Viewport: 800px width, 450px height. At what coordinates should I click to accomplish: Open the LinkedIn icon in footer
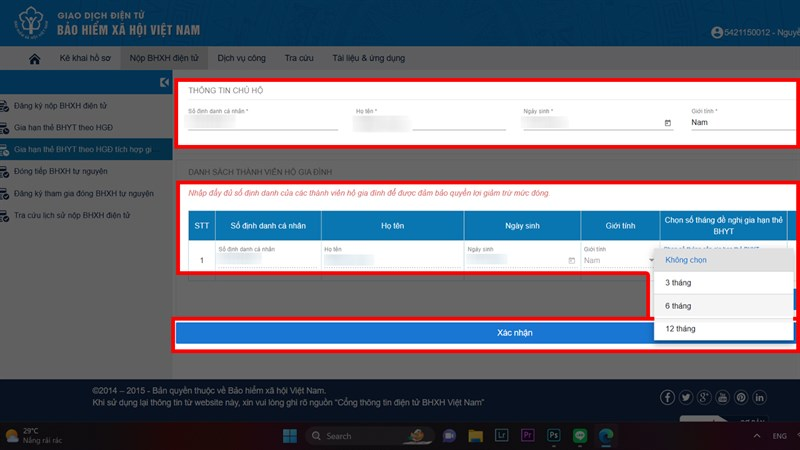point(759,397)
